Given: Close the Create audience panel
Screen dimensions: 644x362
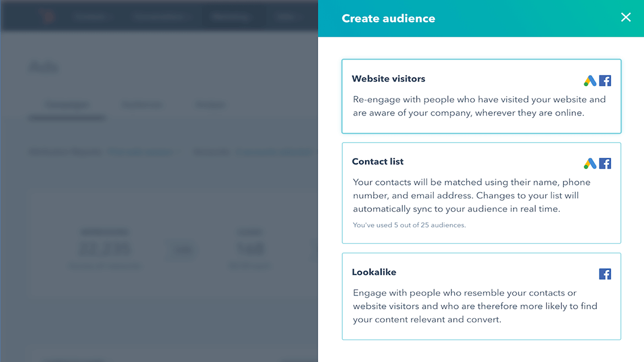Looking at the screenshot, I should pyautogui.click(x=626, y=18).
